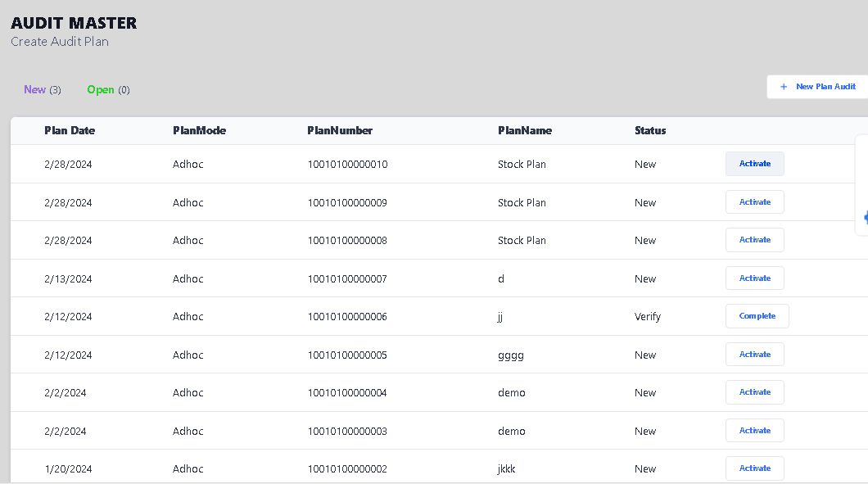Click the plus icon in New Plan Audit
868x484 pixels.
784,87
